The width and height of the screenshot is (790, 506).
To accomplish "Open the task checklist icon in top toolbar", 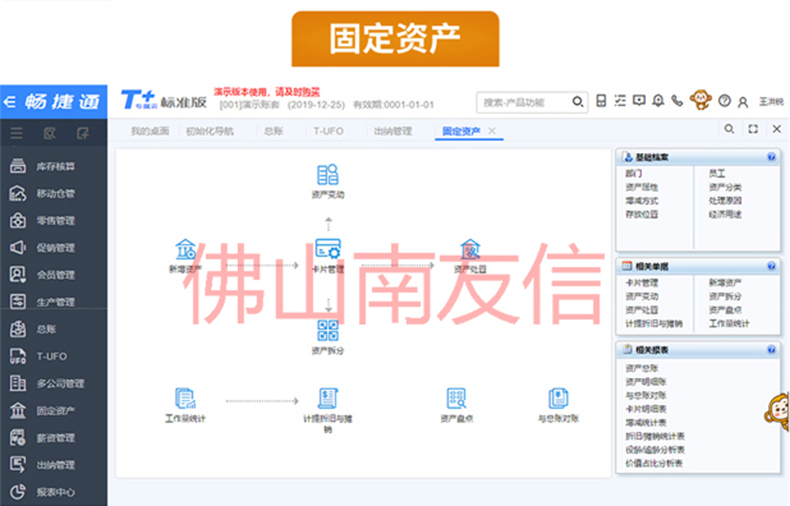I will (x=620, y=101).
